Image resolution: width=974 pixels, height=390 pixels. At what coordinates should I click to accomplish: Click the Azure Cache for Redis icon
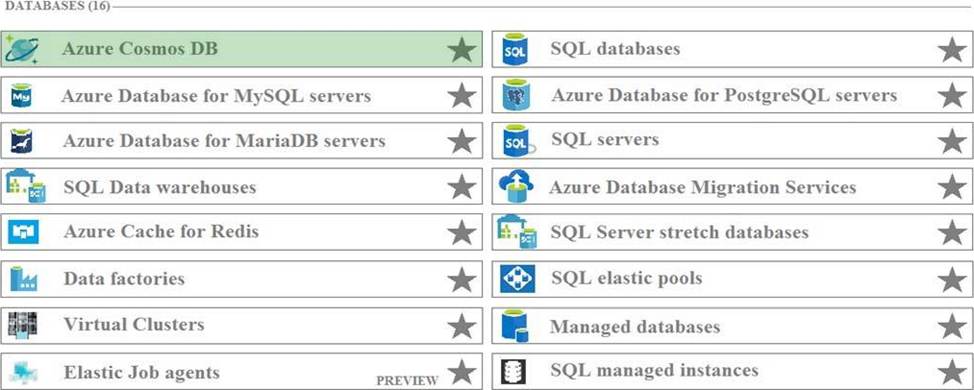point(24,232)
